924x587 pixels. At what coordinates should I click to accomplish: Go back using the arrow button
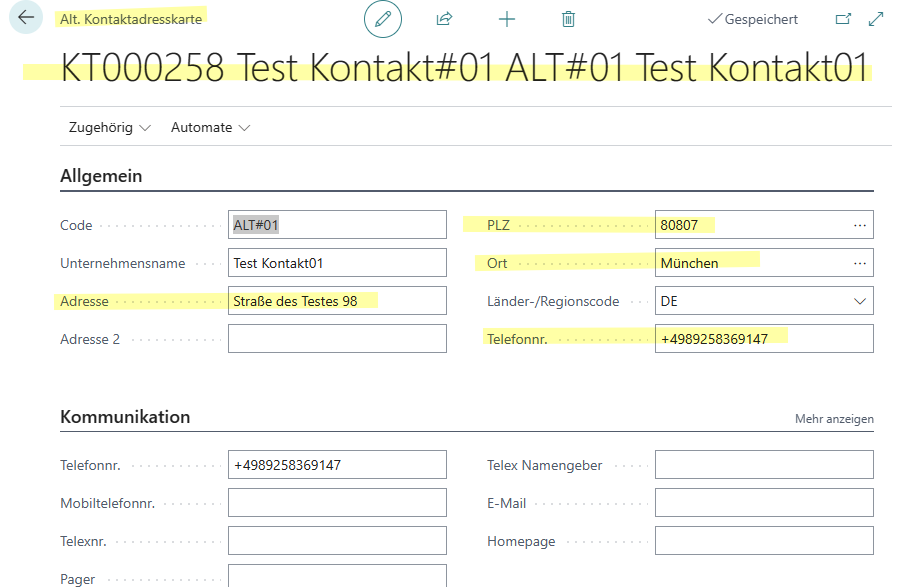point(26,18)
